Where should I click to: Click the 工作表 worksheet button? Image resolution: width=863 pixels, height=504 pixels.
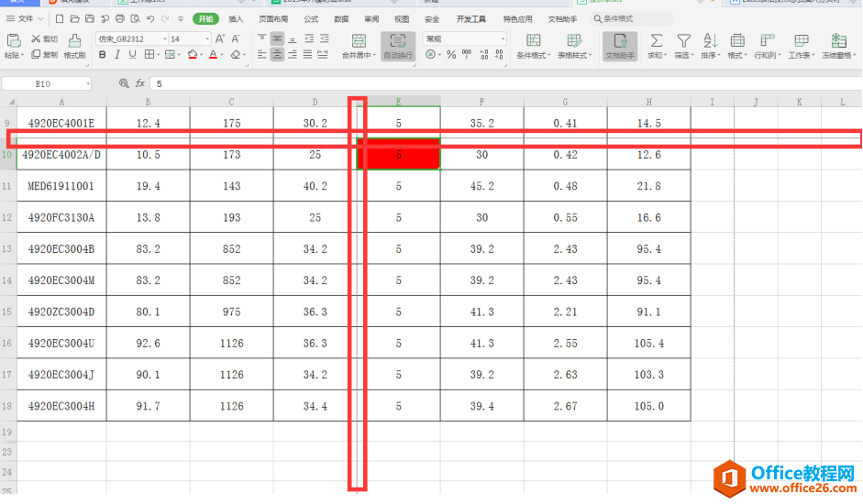[x=801, y=46]
